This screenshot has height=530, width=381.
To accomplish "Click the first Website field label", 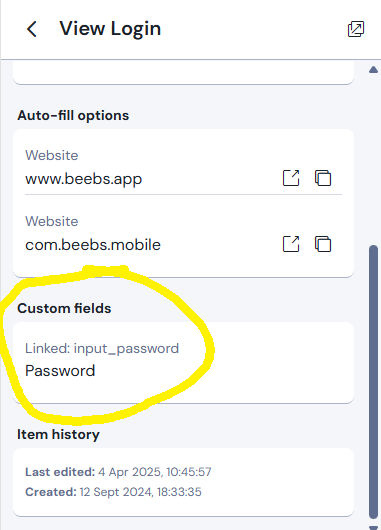I will [52, 155].
